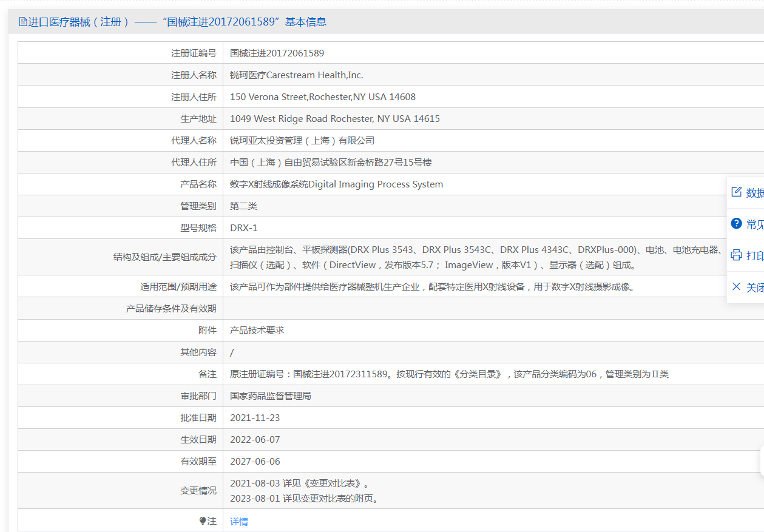
Task: Select address 150 Verona Street,Rochester,NY USA 14608
Action: [x=323, y=97]
